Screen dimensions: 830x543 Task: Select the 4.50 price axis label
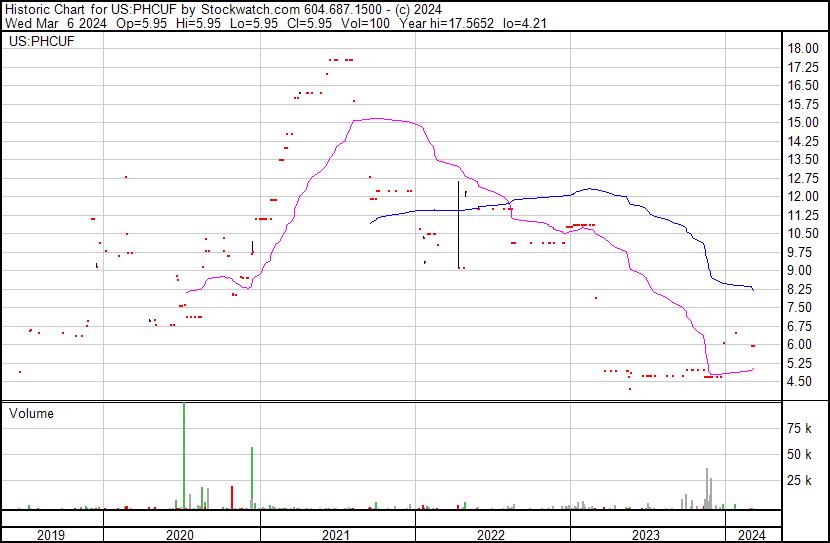799,382
